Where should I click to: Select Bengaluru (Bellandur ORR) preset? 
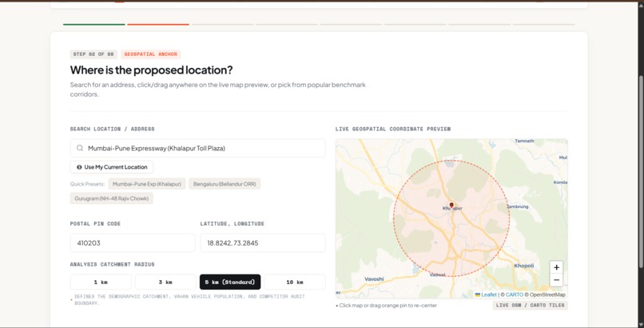click(x=225, y=184)
